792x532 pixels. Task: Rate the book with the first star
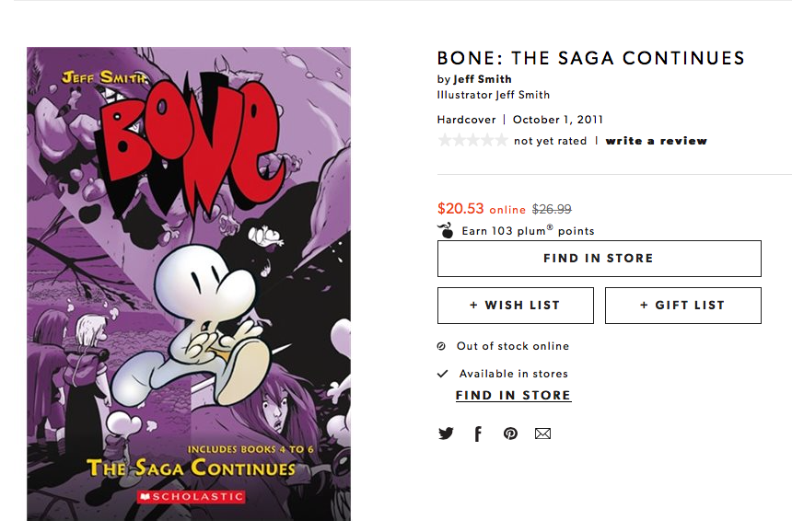click(445, 141)
